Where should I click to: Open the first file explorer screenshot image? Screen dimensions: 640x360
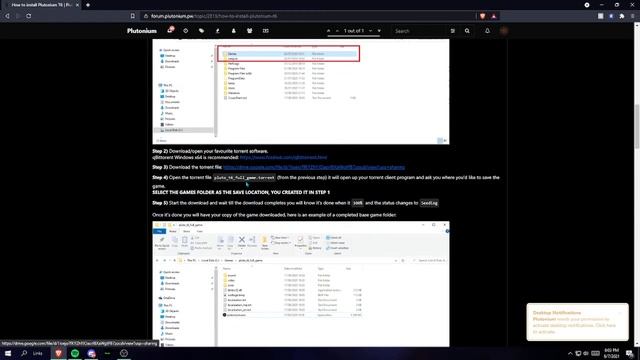click(301, 91)
